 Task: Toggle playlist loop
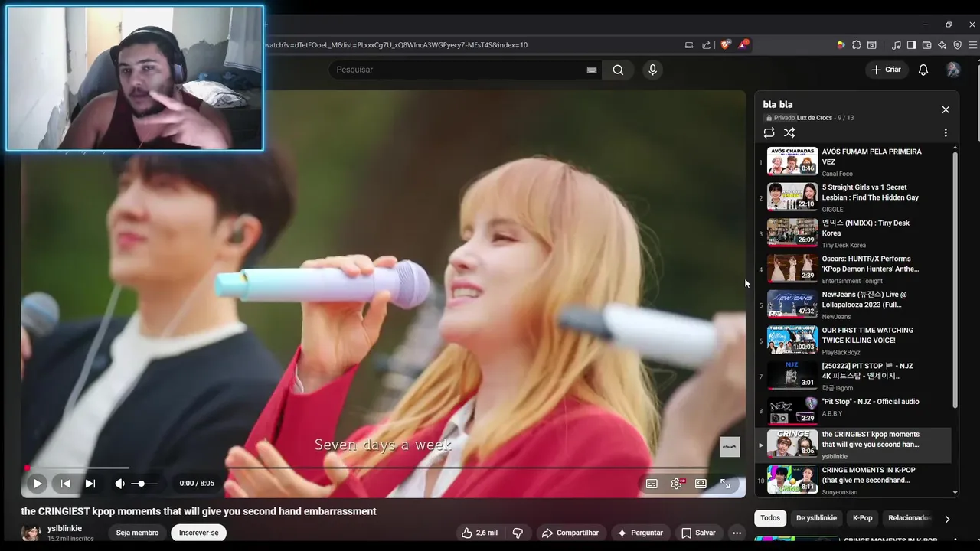click(x=769, y=132)
